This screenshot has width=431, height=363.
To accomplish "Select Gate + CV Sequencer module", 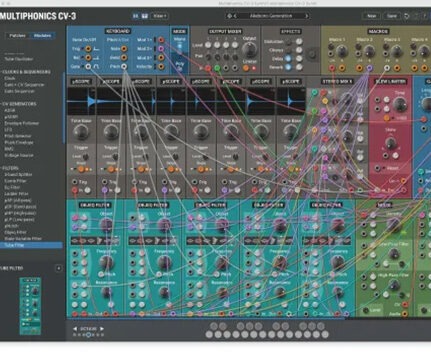I will tap(24, 85).
